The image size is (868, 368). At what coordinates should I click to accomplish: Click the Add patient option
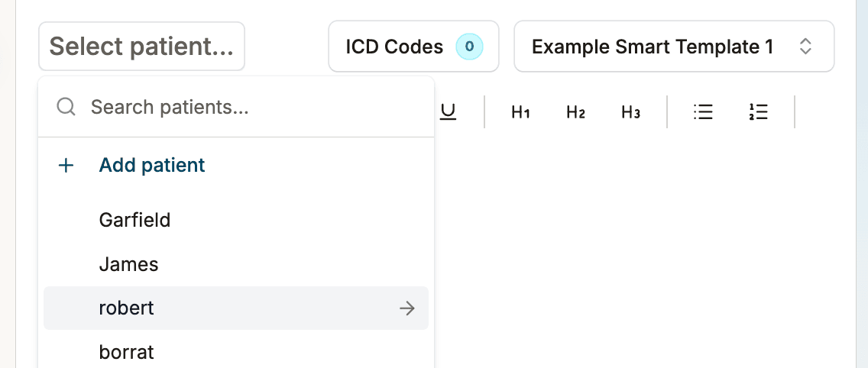[x=152, y=165]
